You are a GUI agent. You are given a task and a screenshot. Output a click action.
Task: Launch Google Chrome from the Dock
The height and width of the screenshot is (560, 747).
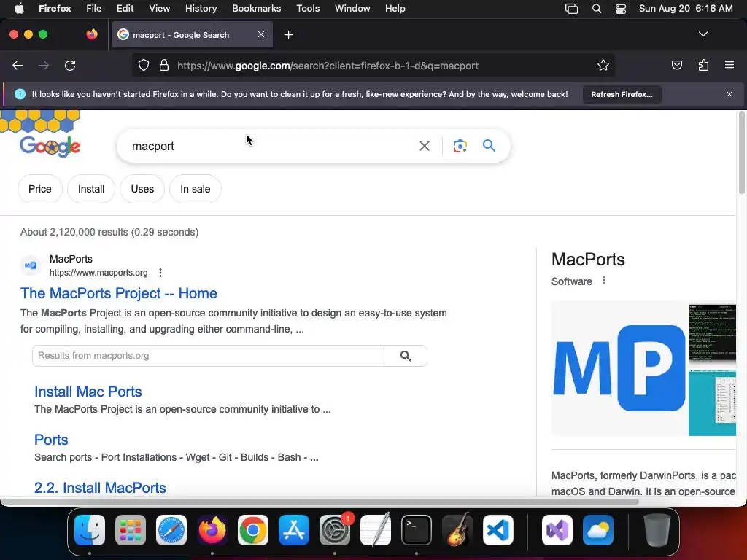[x=253, y=530]
